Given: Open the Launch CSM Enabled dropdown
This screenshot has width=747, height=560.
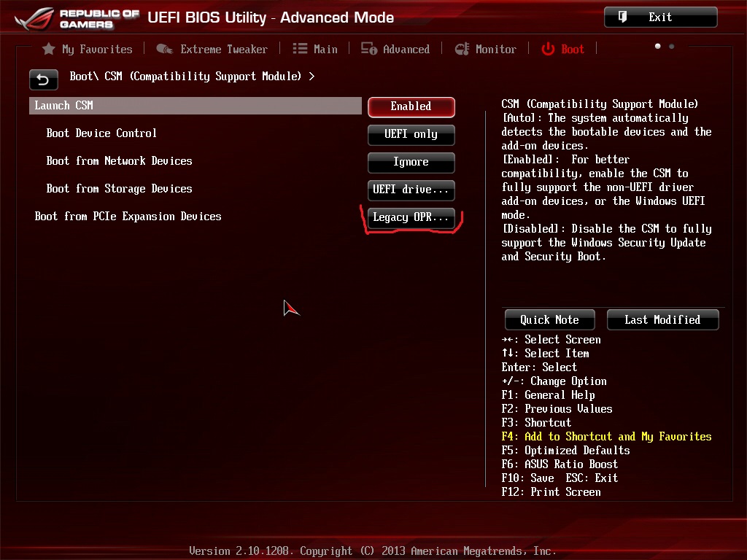Looking at the screenshot, I should [411, 106].
